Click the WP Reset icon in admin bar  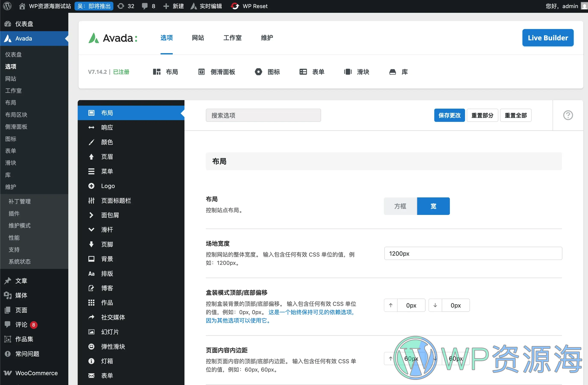(x=235, y=6)
